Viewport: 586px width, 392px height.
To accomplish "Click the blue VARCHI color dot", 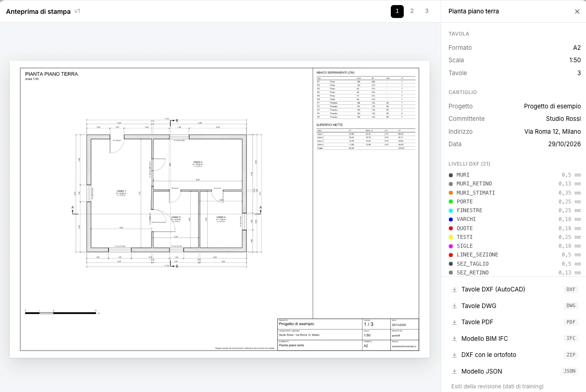I will tap(451, 220).
